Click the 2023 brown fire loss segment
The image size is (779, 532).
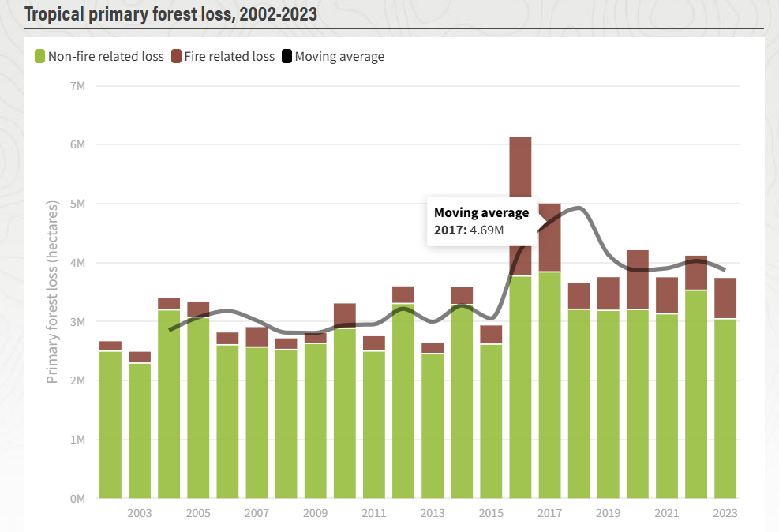point(725,298)
